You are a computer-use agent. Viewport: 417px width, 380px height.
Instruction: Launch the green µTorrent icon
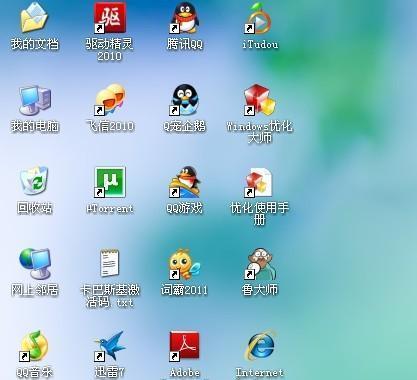coord(110,182)
